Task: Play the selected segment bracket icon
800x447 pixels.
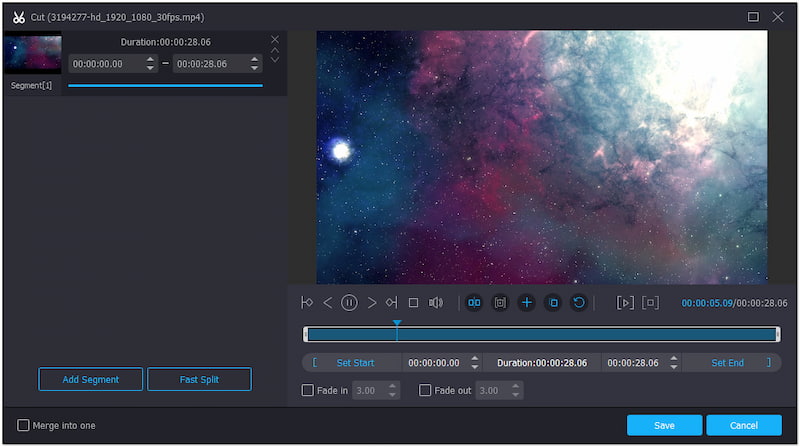Action: 625,303
